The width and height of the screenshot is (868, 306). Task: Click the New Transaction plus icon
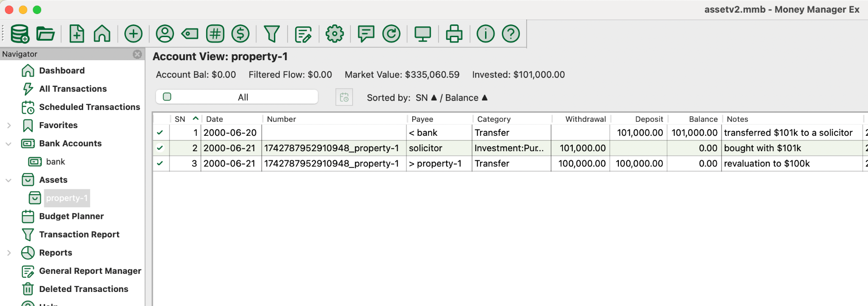[133, 33]
